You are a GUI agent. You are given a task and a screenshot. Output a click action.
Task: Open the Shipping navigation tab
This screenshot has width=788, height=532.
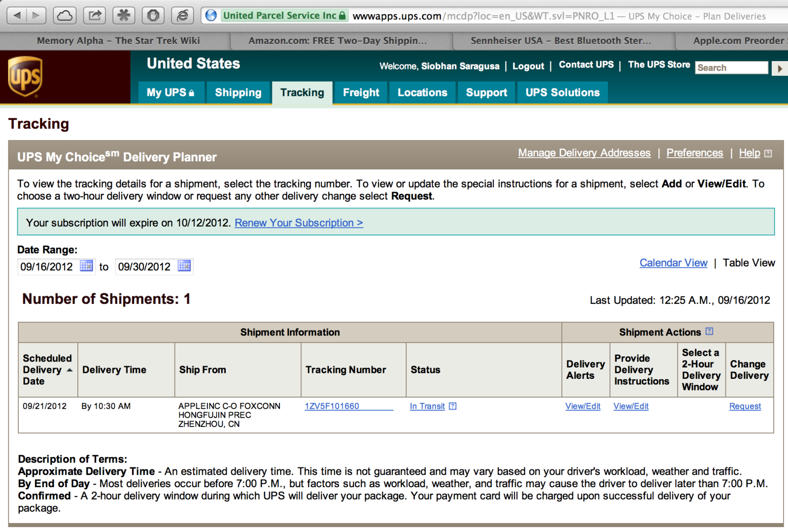click(x=238, y=93)
